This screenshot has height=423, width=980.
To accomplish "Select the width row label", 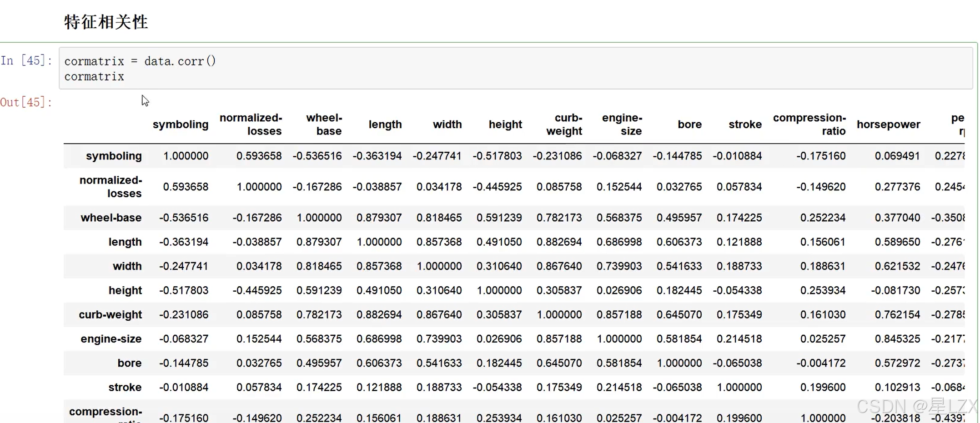I will [x=127, y=266].
